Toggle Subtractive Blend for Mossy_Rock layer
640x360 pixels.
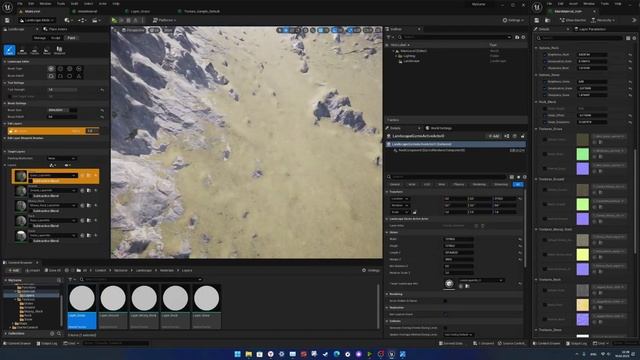(x=30, y=211)
